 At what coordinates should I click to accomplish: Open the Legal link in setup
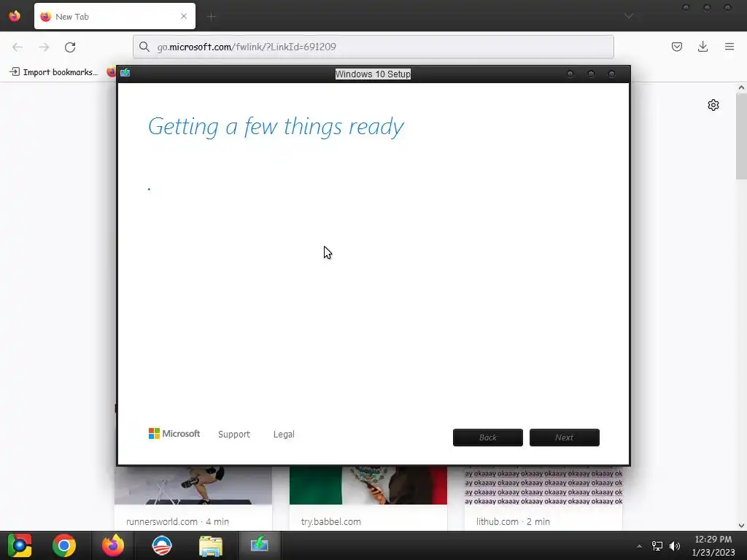point(284,435)
